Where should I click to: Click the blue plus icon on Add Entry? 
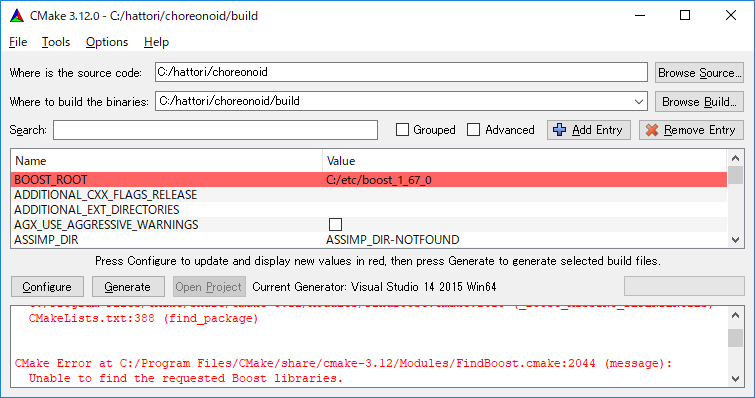(560, 130)
